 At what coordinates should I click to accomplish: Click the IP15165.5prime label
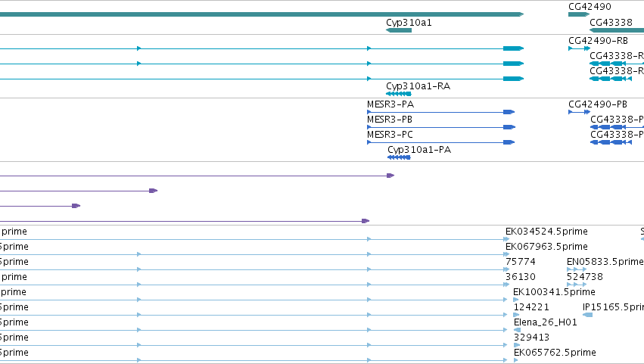[x=613, y=307]
